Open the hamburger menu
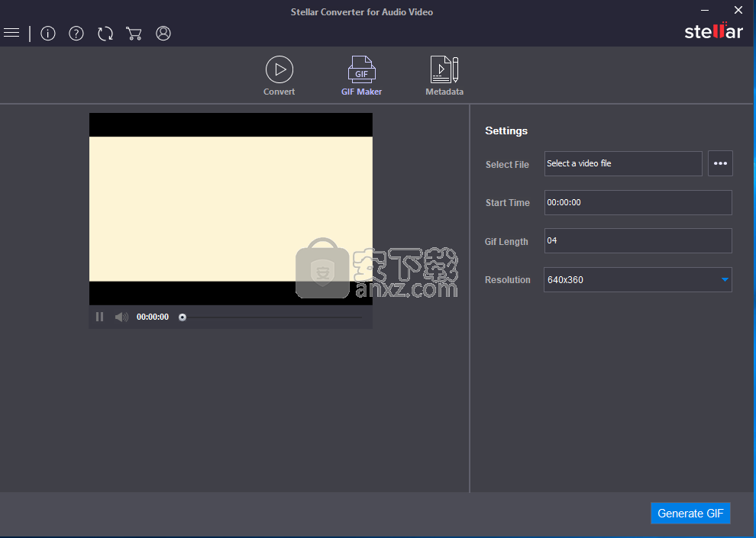 (11, 33)
